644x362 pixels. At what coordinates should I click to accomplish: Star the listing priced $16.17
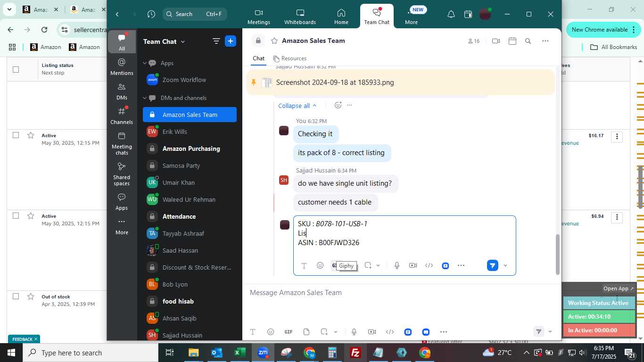point(31,135)
